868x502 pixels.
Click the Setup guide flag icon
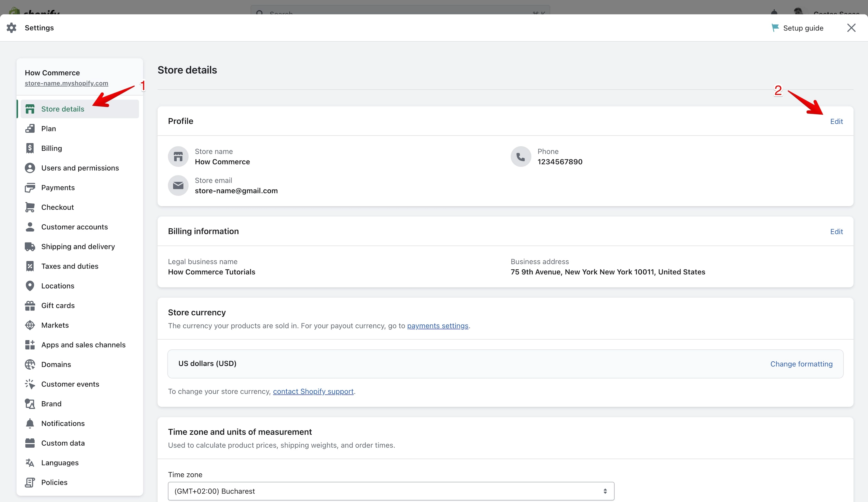tap(775, 28)
